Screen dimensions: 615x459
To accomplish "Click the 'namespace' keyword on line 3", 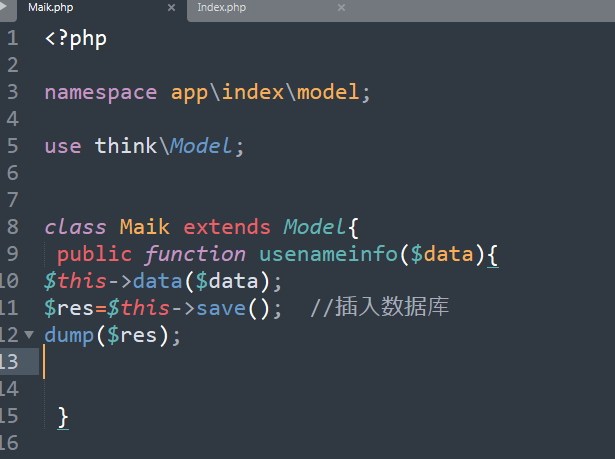I will coord(101,93).
